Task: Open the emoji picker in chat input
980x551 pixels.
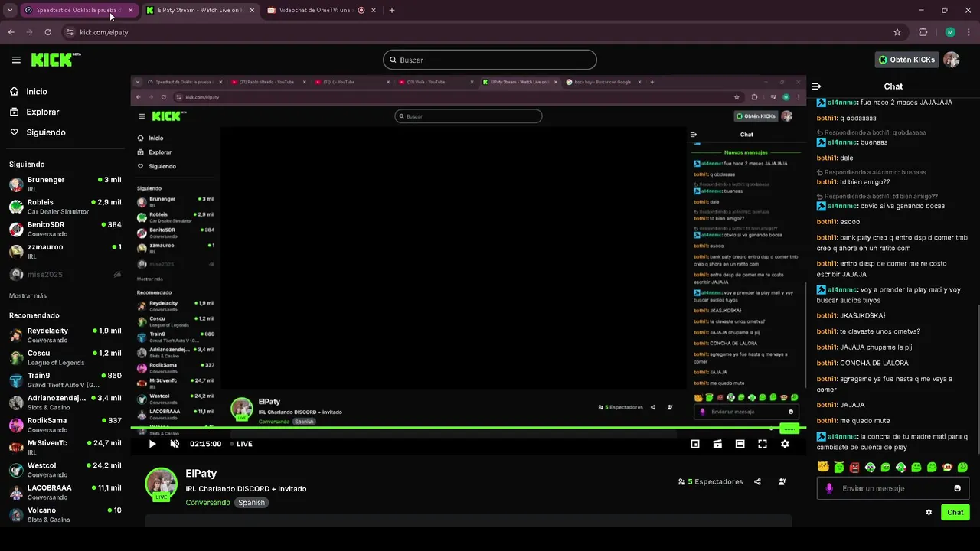Action: 957,488
